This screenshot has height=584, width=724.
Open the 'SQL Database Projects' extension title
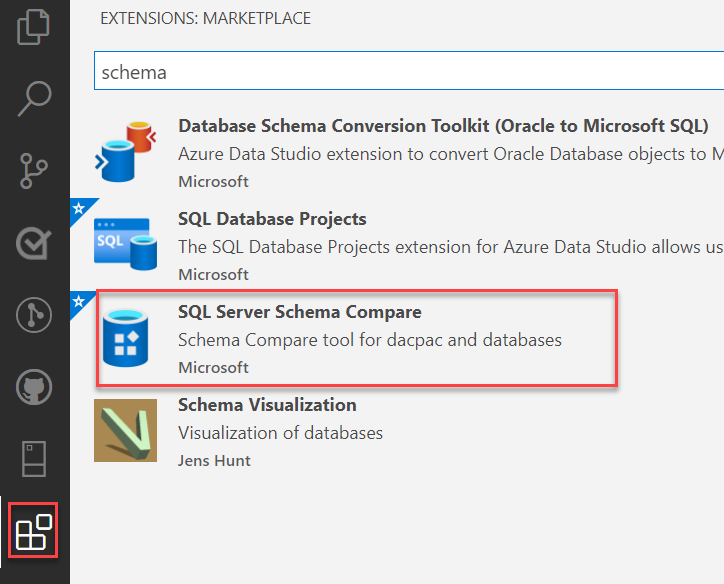coord(272,218)
